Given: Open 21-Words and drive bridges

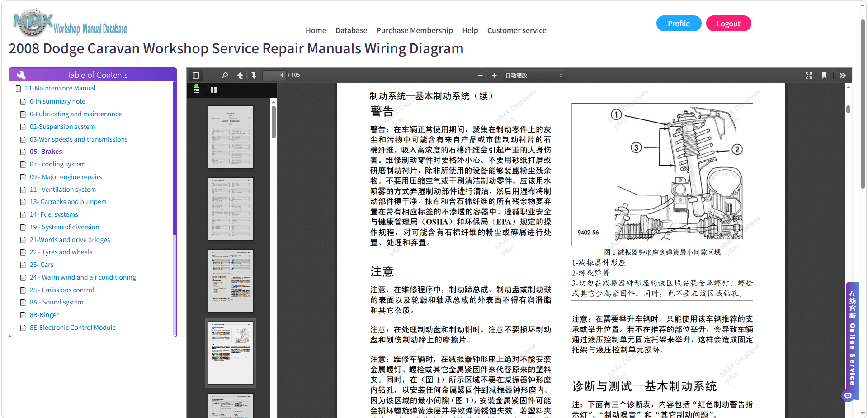Looking at the screenshot, I should 70,240.
